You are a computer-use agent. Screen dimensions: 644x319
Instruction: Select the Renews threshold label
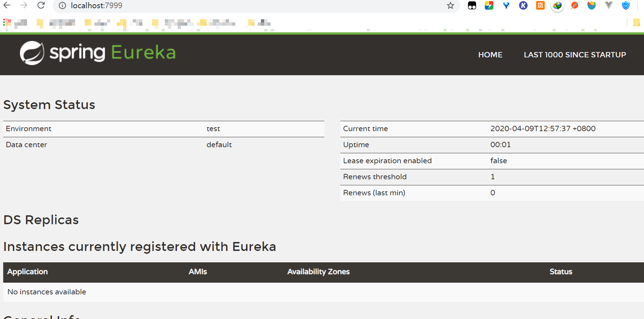pyautogui.click(x=375, y=177)
